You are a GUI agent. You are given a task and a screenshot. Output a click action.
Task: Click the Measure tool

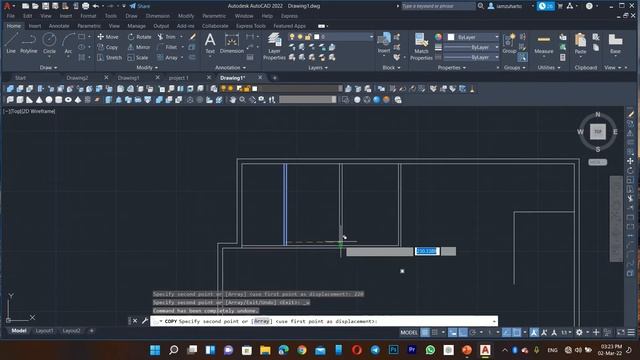coord(544,43)
